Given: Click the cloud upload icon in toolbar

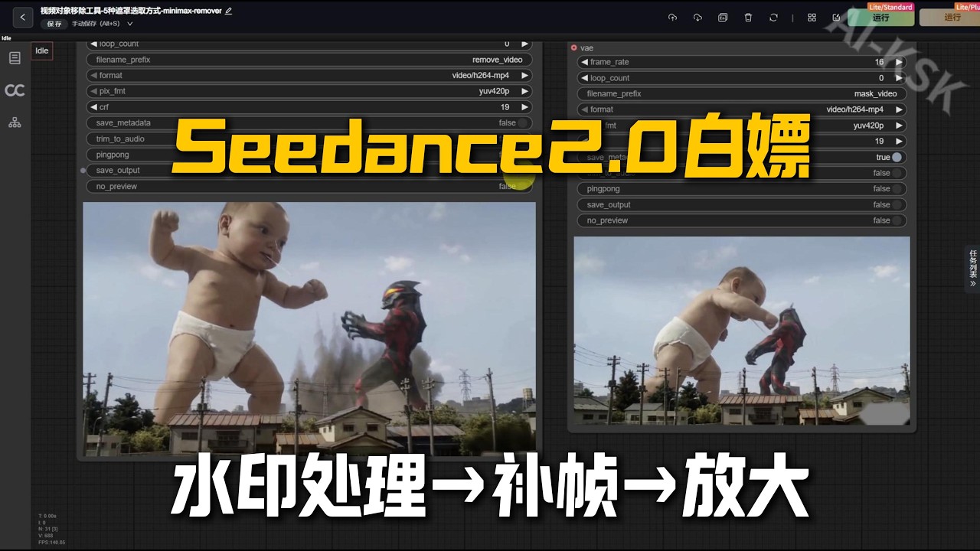Looking at the screenshot, I should 673,18.
